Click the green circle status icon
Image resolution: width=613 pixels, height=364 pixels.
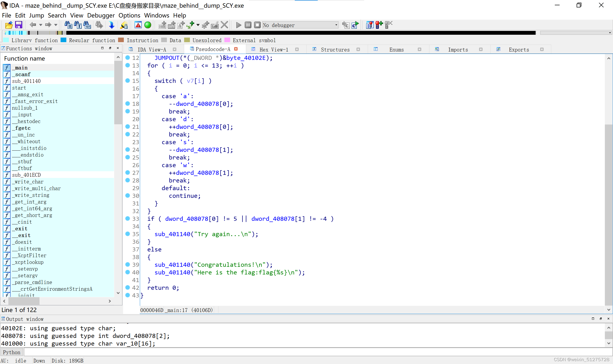[148, 25]
